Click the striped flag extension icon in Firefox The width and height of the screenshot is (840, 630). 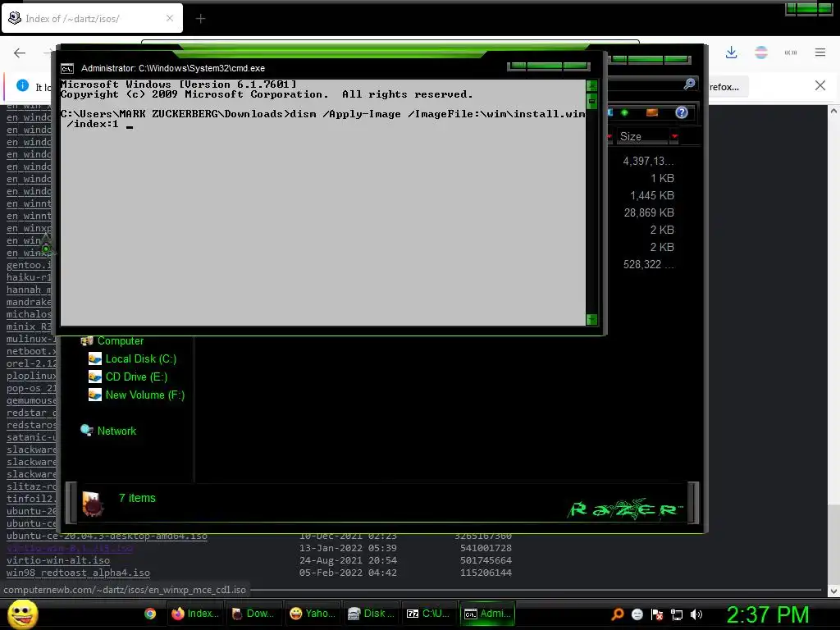pyautogui.click(x=760, y=52)
